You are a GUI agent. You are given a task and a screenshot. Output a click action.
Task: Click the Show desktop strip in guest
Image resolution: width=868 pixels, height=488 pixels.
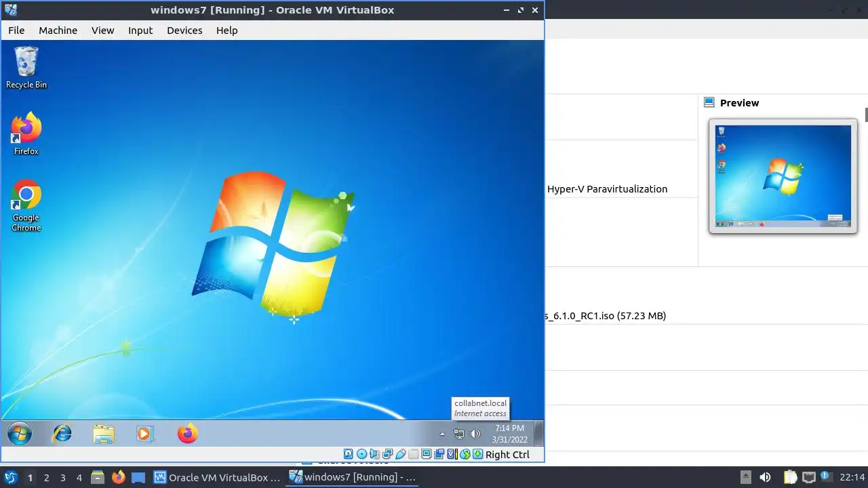538,433
